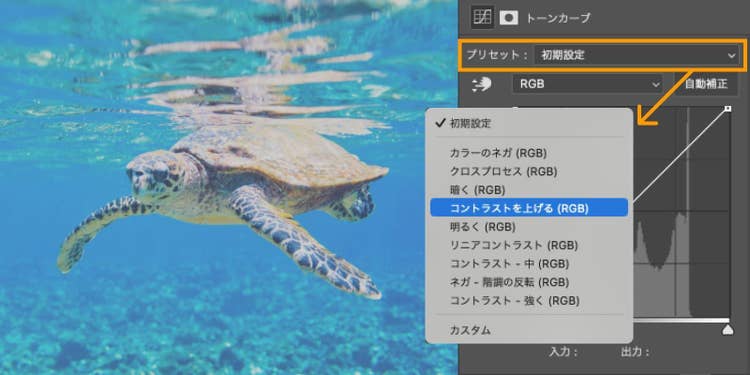Choose コントラストを上げる (RGB) preset
This screenshot has height=375, width=750.
pos(529,208)
